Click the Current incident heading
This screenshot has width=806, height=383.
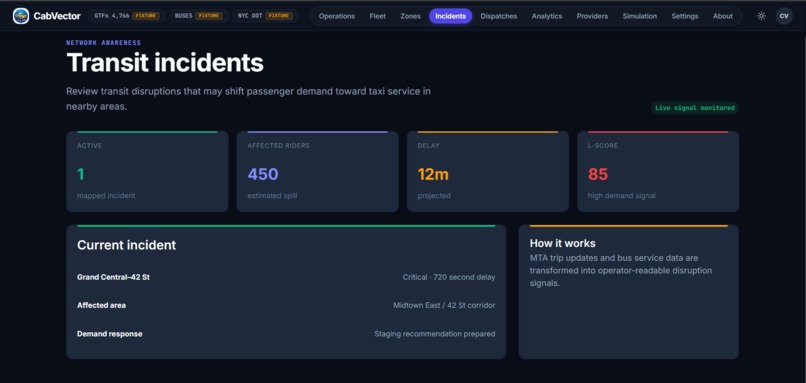pyautogui.click(x=126, y=245)
